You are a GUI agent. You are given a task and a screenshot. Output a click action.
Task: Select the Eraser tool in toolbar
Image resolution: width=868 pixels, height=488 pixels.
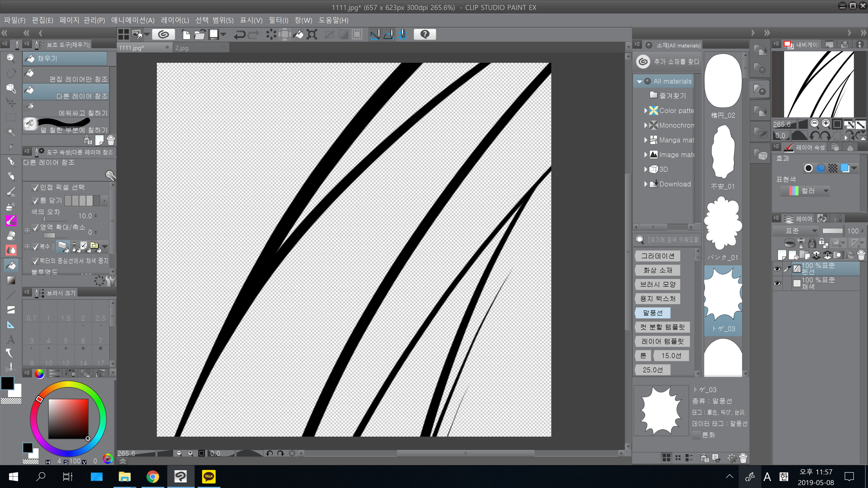click(11, 235)
